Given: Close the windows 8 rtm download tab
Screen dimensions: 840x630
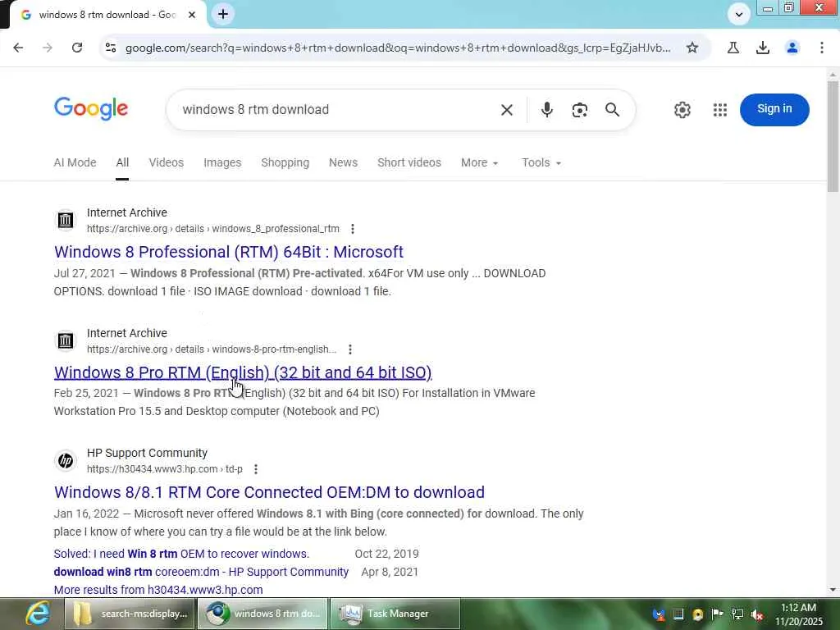Looking at the screenshot, I should click(192, 15).
